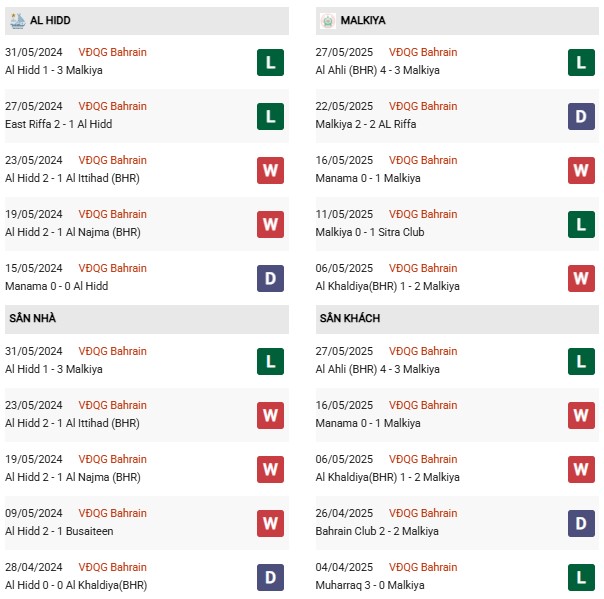
Task: Select the MALKIYA section header
Action: [457, 21]
